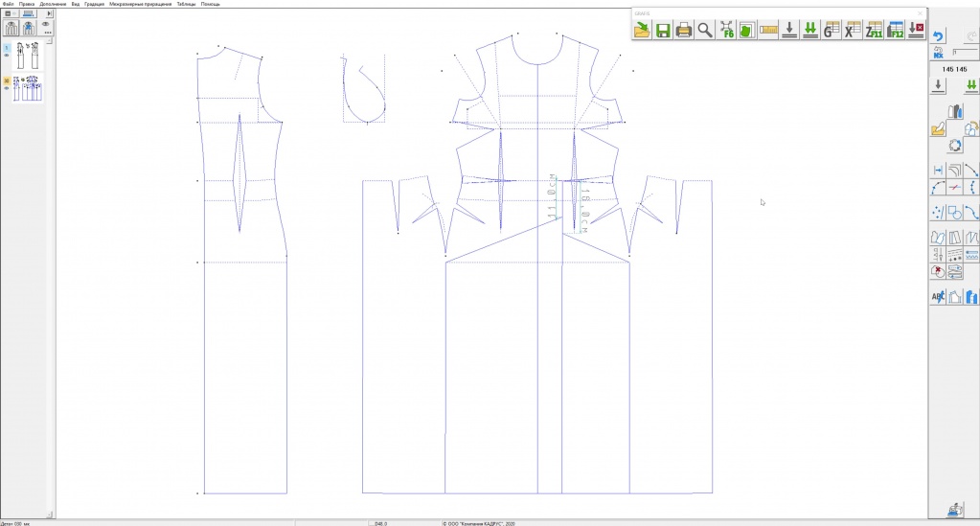
Task: Select the ABC text label tool
Action: coord(938,298)
